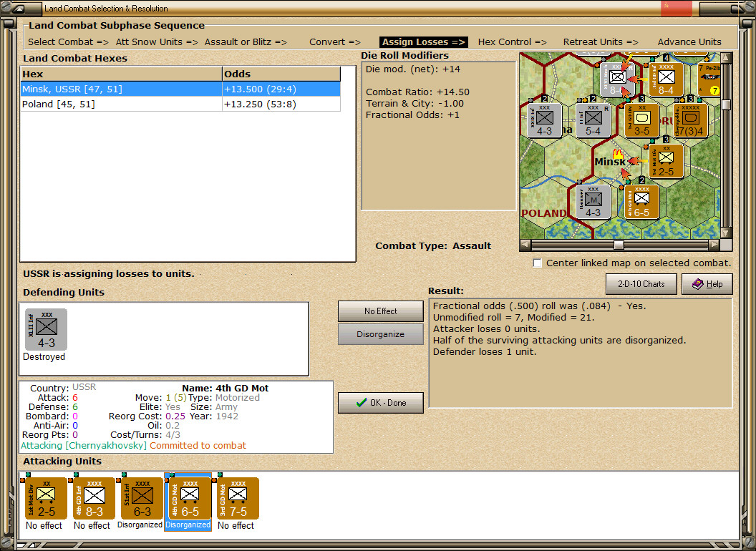Click the Retreat Units subphase step

click(x=600, y=42)
